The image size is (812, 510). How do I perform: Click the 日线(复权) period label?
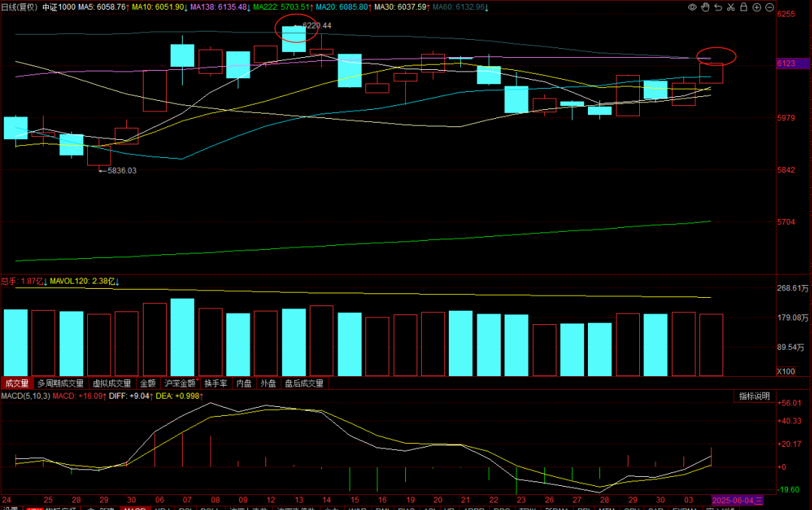[20, 8]
